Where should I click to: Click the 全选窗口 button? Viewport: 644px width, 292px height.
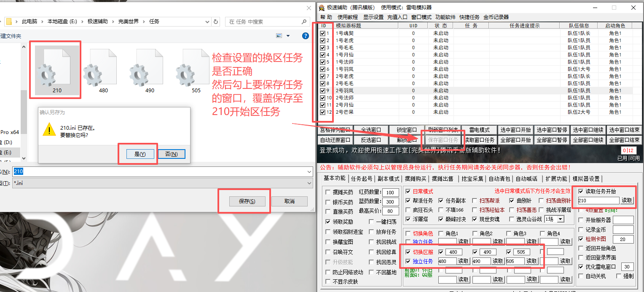[x=371, y=130]
